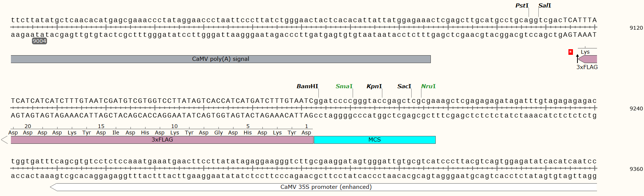Click the BamHI enzyme site label
Screen dimensions: 644x196
307,86
